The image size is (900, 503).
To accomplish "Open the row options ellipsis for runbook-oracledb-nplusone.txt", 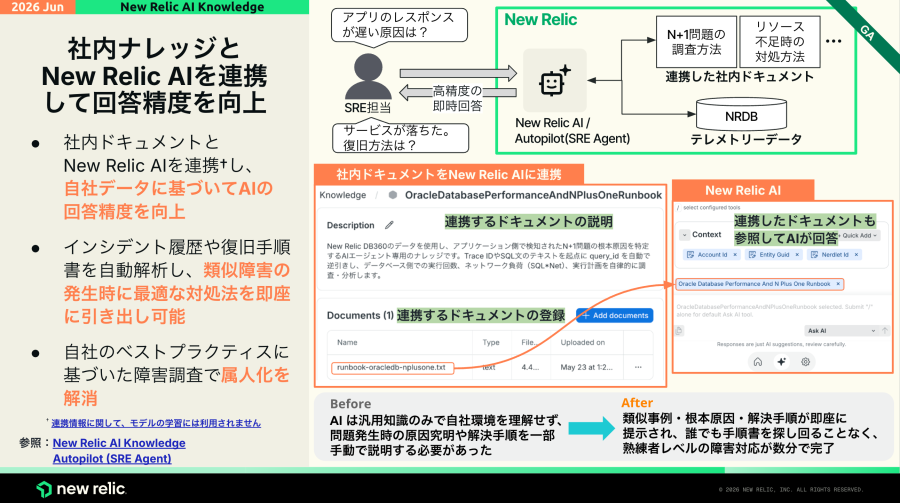I will (x=638, y=367).
